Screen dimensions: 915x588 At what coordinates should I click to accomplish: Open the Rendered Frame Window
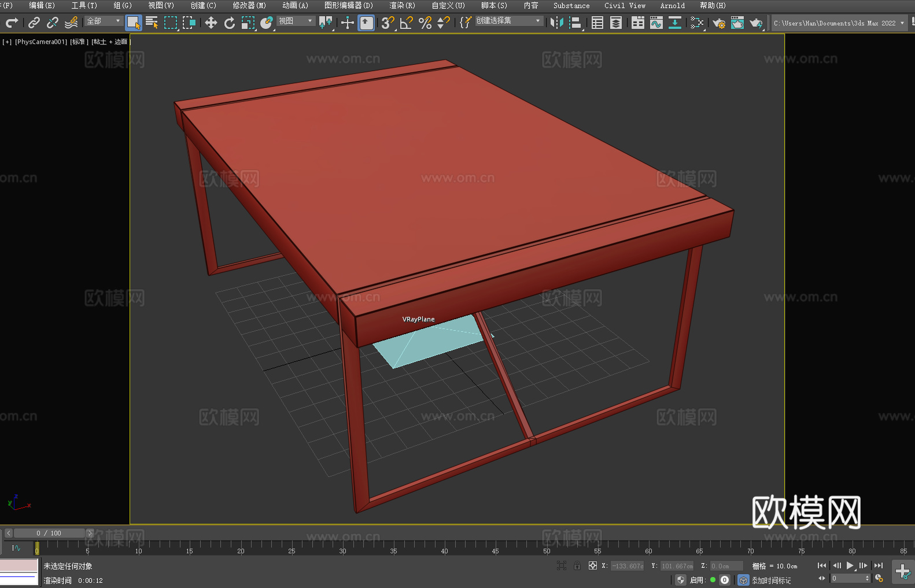[x=737, y=23]
